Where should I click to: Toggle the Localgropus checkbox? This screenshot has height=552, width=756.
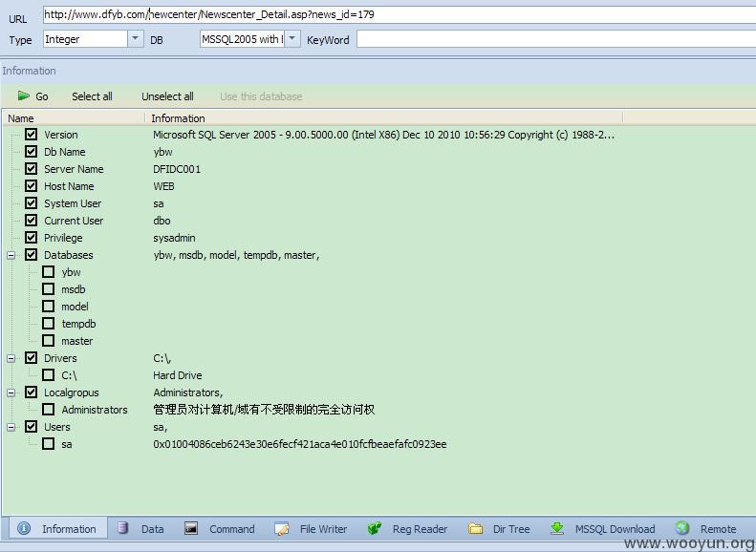pos(31,393)
